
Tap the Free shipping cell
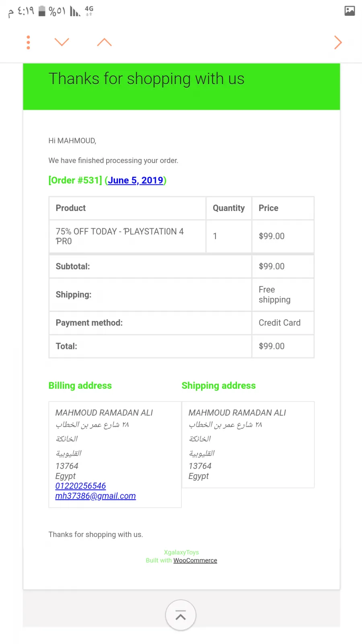click(x=283, y=295)
